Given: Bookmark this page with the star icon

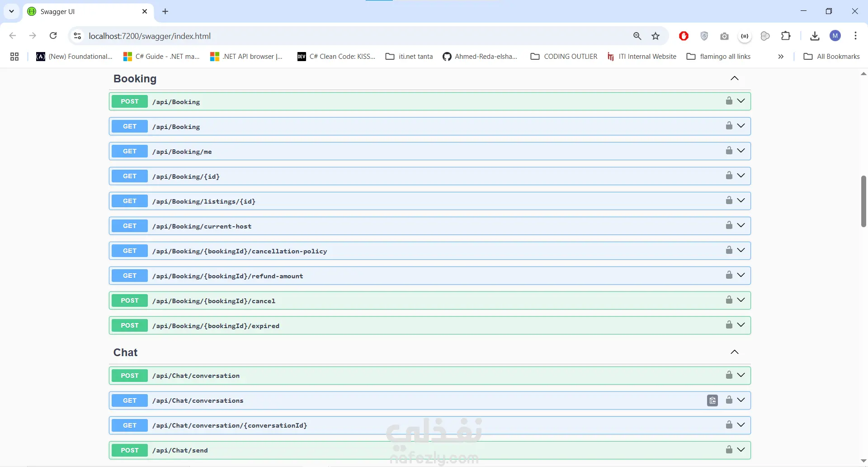Looking at the screenshot, I should (x=656, y=36).
